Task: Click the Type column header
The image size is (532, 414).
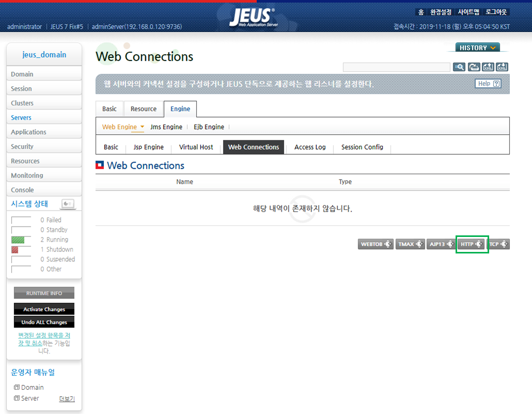Action: click(x=345, y=182)
